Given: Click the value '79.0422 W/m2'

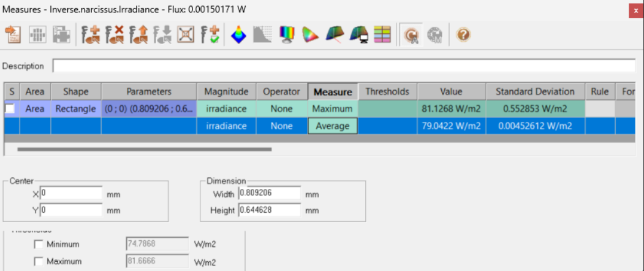Looking at the screenshot, I should [x=452, y=126].
